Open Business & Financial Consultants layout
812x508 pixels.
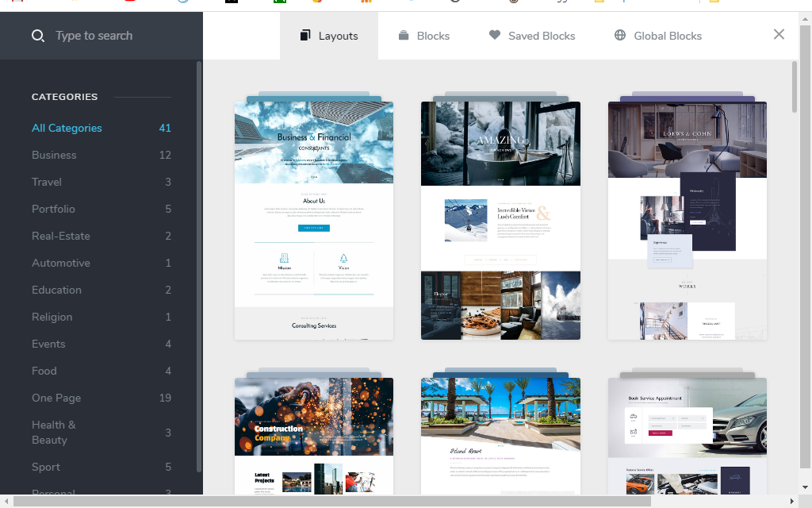tap(314, 220)
